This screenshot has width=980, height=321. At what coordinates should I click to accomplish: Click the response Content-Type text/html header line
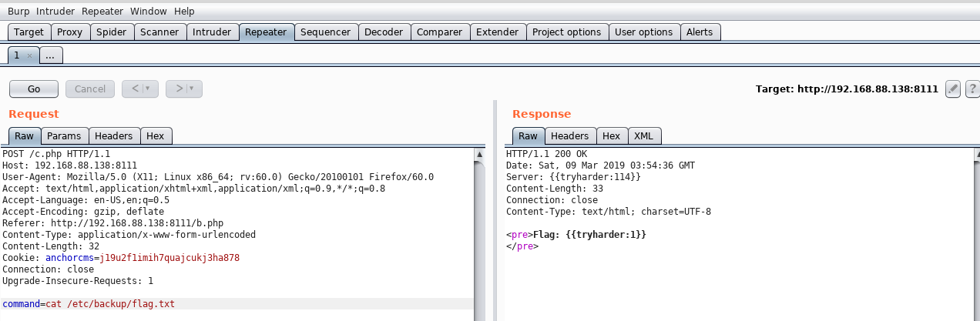pyautogui.click(x=609, y=212)
